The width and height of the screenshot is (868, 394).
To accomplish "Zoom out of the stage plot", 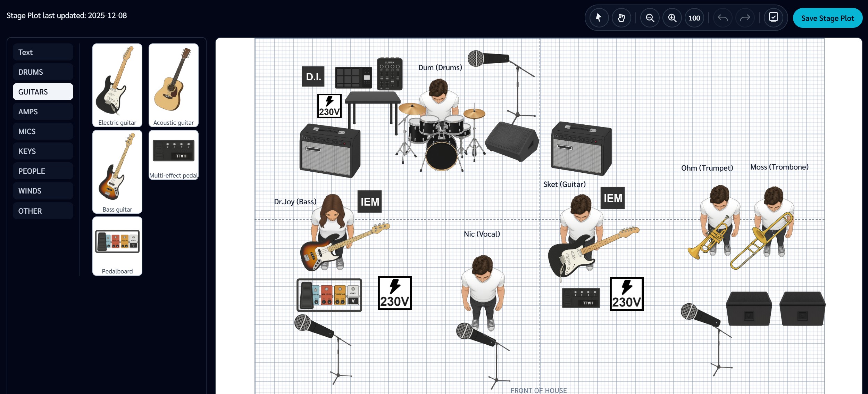I will (650, 18).
